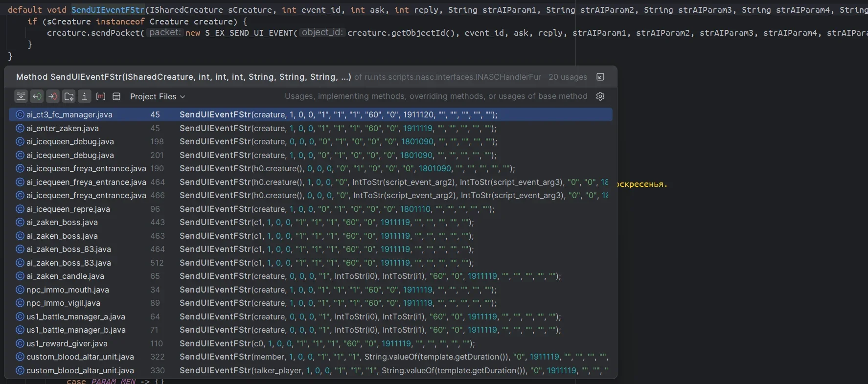Select ai_zaken_boss_83.java at line 512
This screenshot has width=868, height=384.
tap(69, 263)
